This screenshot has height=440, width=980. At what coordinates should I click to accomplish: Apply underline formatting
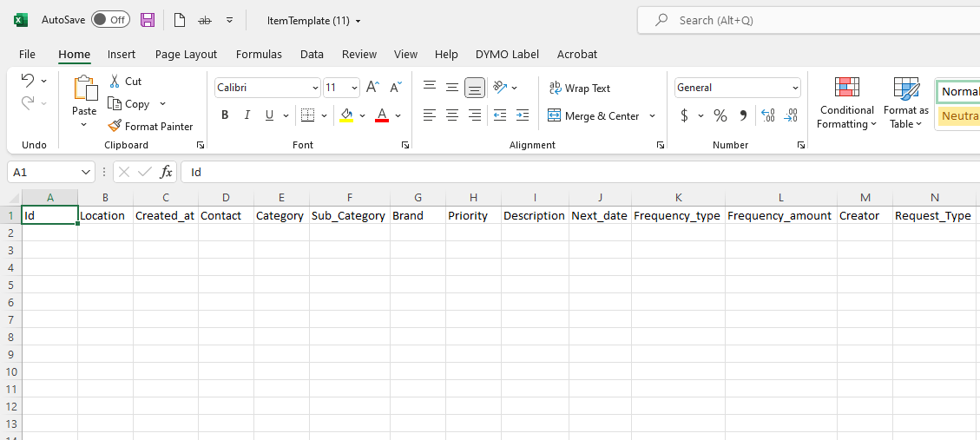269,115
